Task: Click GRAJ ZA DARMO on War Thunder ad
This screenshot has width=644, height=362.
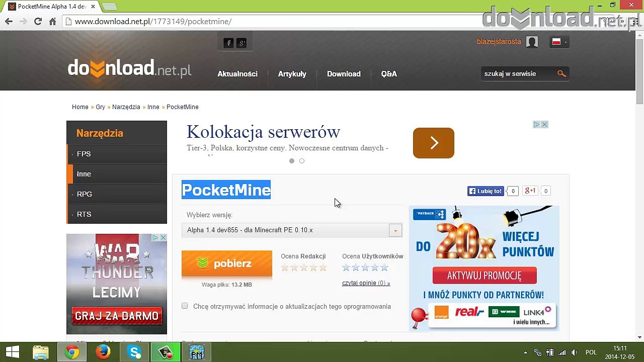Action: (x=117, y=316)
